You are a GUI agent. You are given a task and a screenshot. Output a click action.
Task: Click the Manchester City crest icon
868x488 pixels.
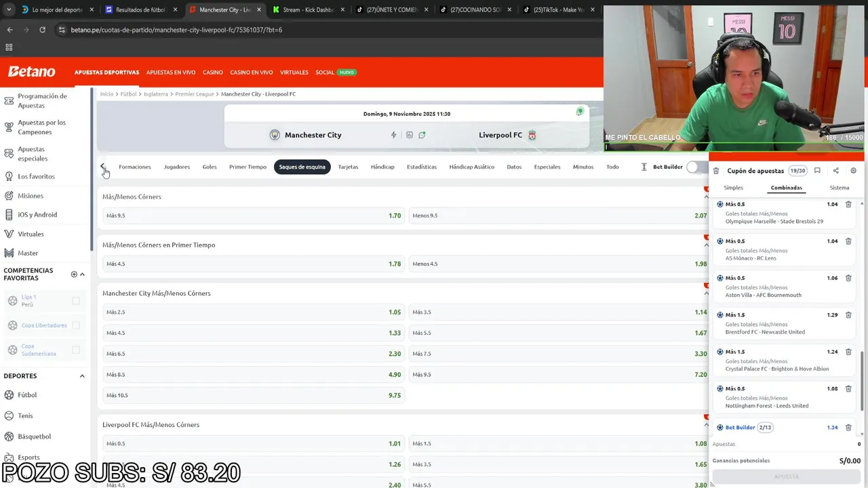click(275, 135)
